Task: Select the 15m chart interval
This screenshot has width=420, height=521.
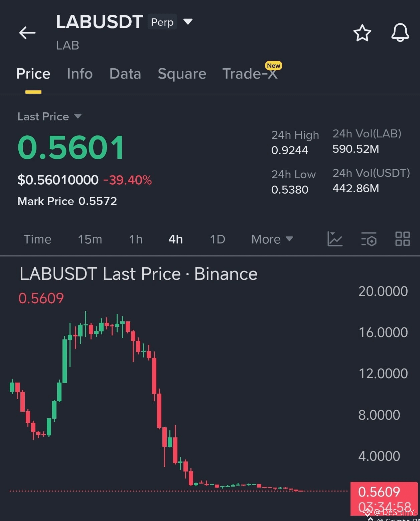Action: [90, 239]
